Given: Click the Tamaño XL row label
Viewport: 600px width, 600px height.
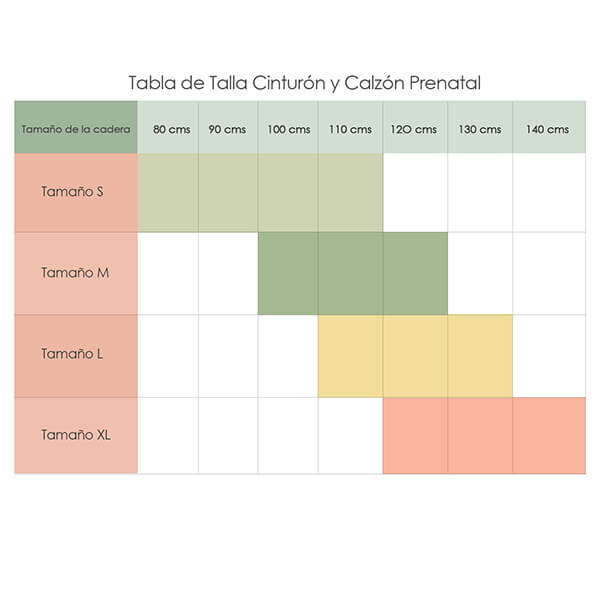Looking at the screenshot, I should tap(76, 435).
